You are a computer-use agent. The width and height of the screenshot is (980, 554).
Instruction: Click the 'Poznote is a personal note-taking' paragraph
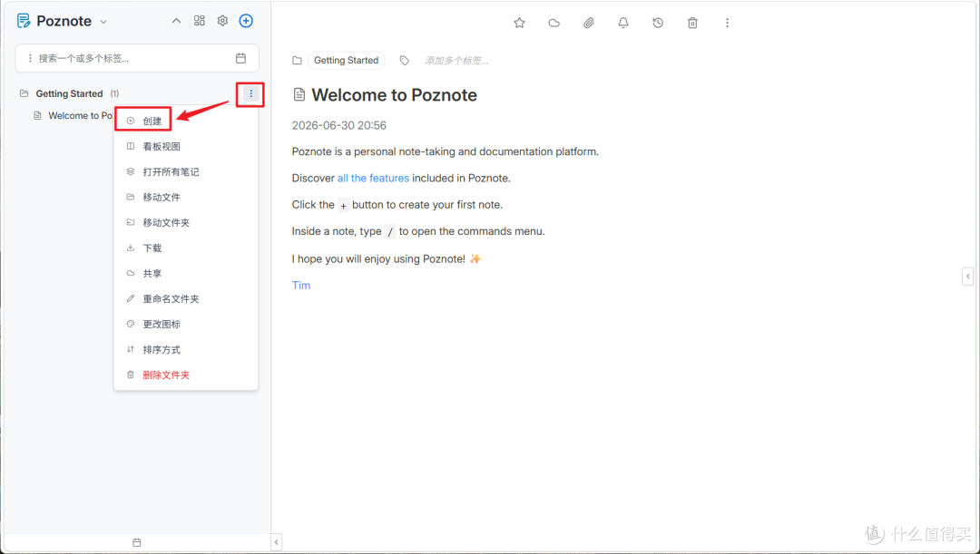point(445,151)
